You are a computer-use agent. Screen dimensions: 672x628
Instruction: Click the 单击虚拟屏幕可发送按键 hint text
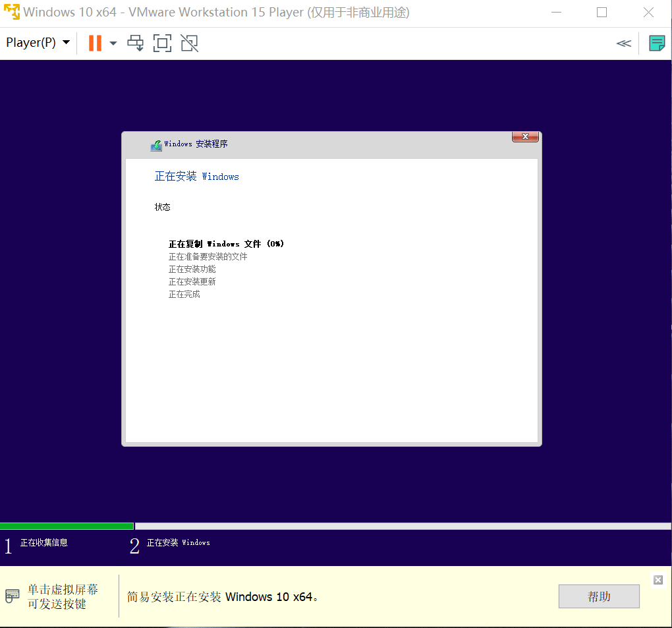(63, 596)
